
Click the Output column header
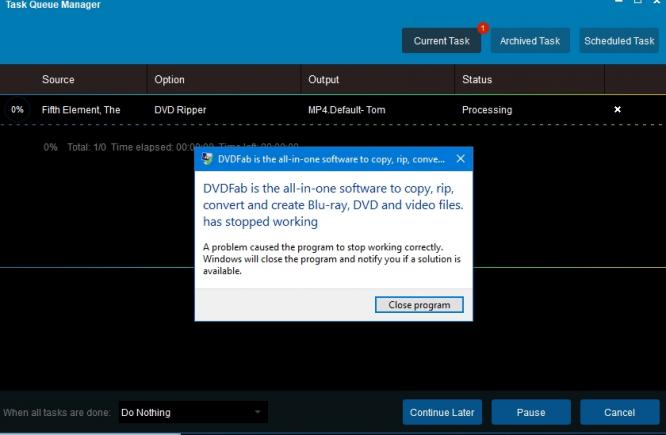[x=324, y=79]
